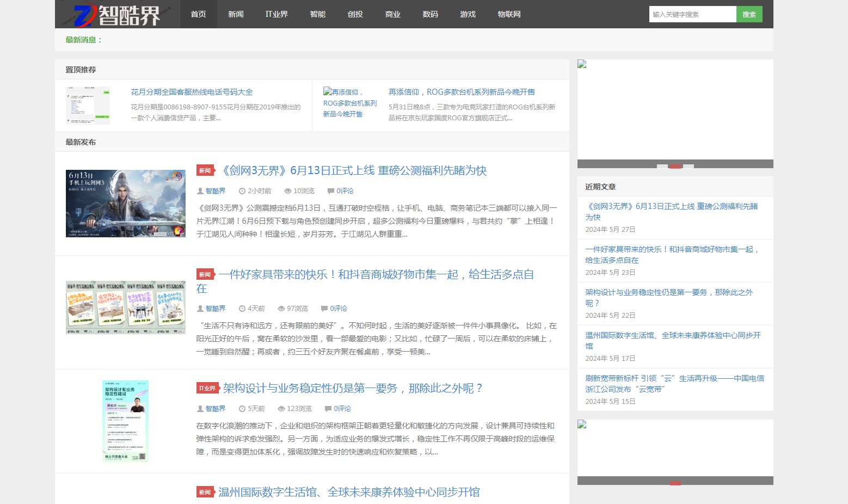Select 智能 in the top navigation
Screen dimensions: 848x504
(318, 14)
